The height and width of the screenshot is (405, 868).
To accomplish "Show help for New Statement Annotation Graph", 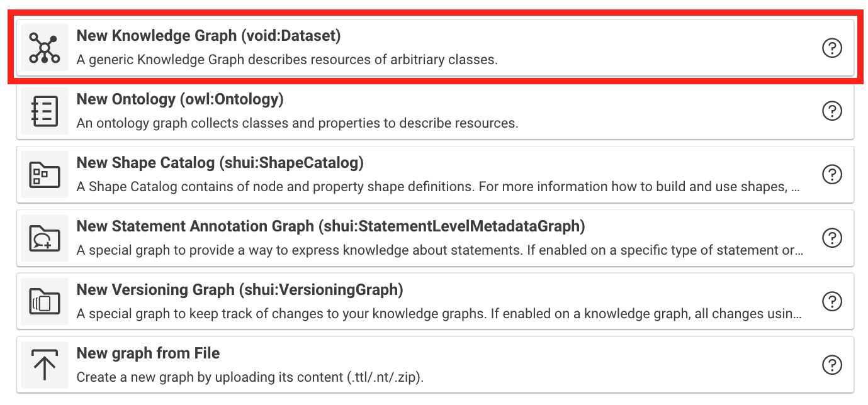I will click(x=832, y=238).
